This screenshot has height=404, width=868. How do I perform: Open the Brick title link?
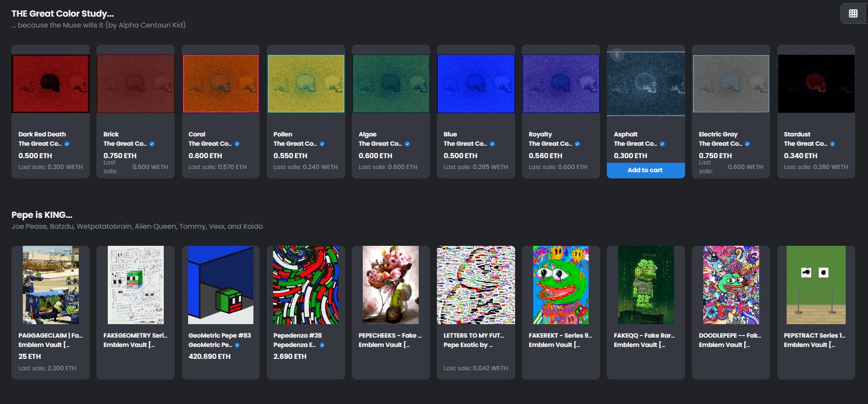click(x=111, y=134)
